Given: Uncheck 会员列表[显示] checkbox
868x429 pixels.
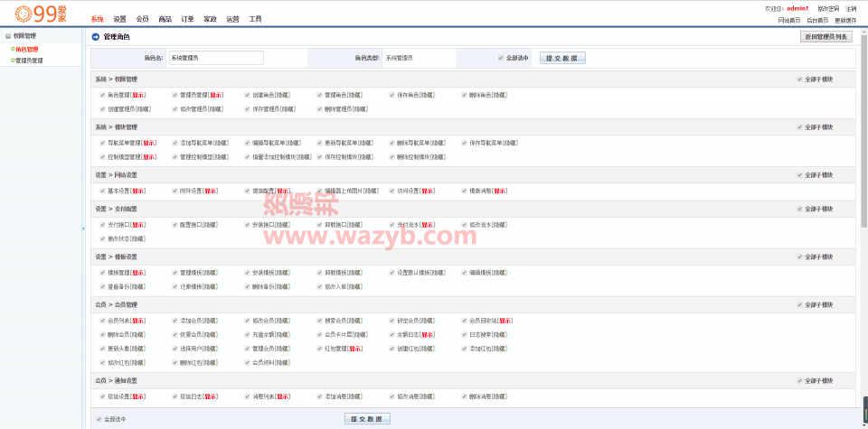Looking at the screenshot, I should 102,321.
